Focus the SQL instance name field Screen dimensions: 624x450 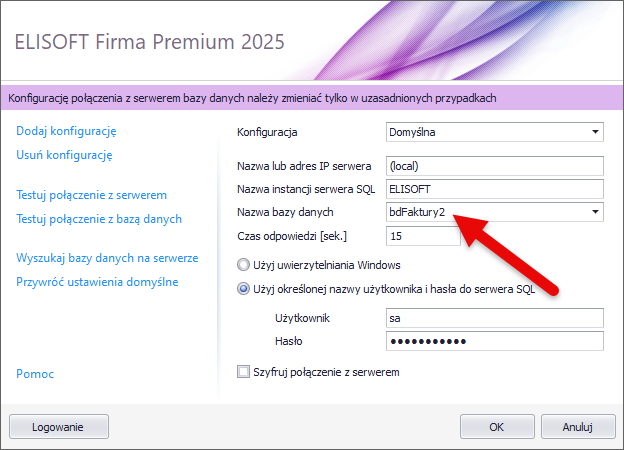pos(495,188)
